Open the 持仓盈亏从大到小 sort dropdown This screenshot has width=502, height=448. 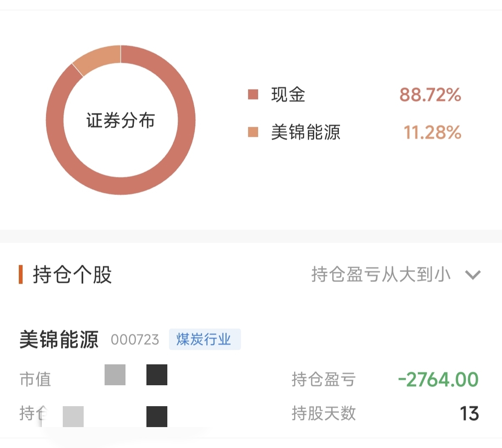point(396,275)
